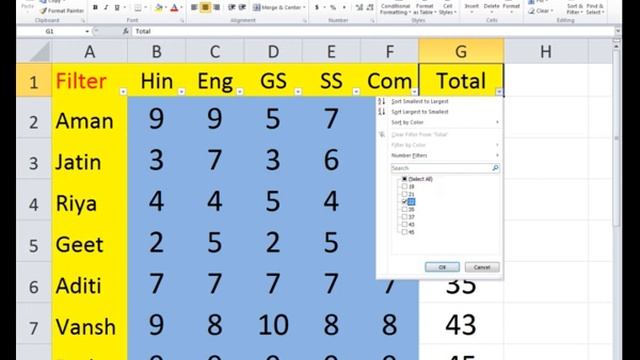Click the fx insert function icon
The width and height of the screenshot is (640, 360).
tap(125, 31)
